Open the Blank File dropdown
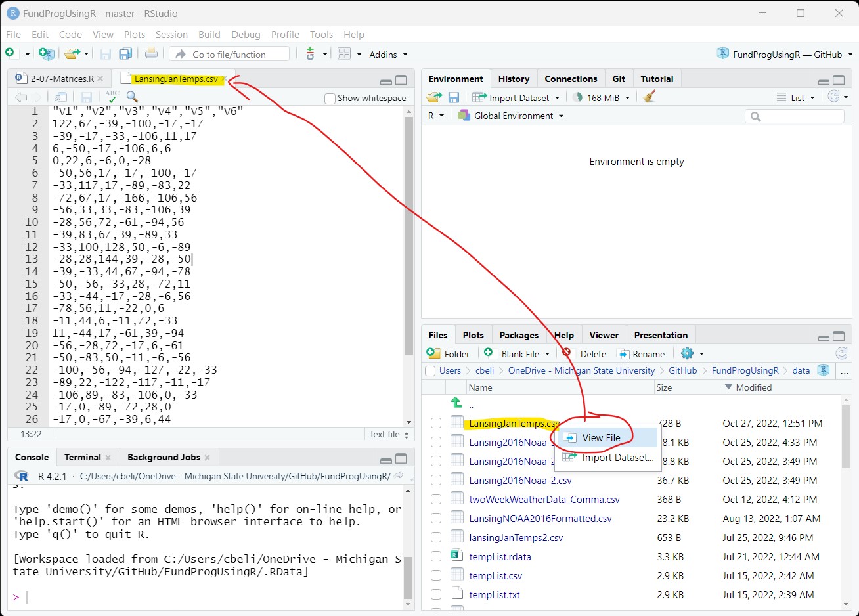 coord(518,353)
